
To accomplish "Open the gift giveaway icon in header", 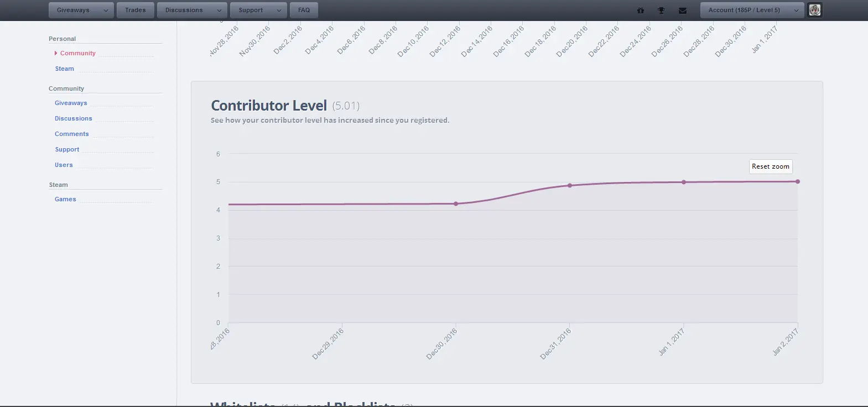I will [x=641, y=11].
